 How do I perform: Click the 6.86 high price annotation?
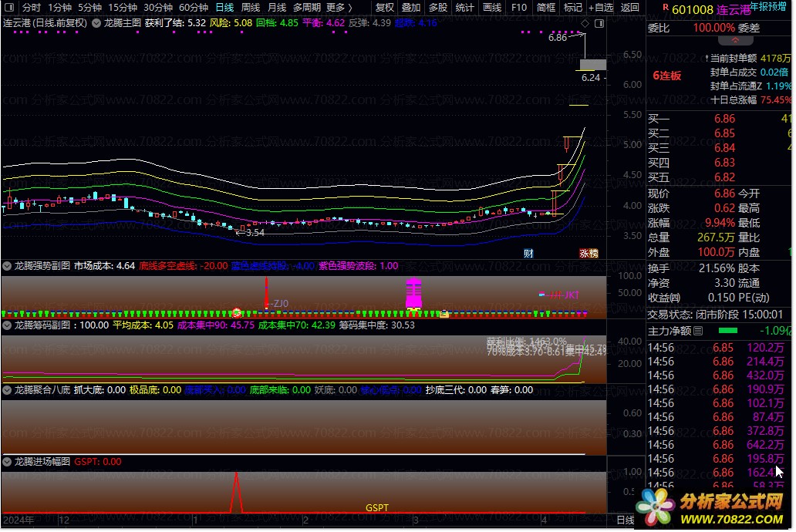click(x=558, y=38)
